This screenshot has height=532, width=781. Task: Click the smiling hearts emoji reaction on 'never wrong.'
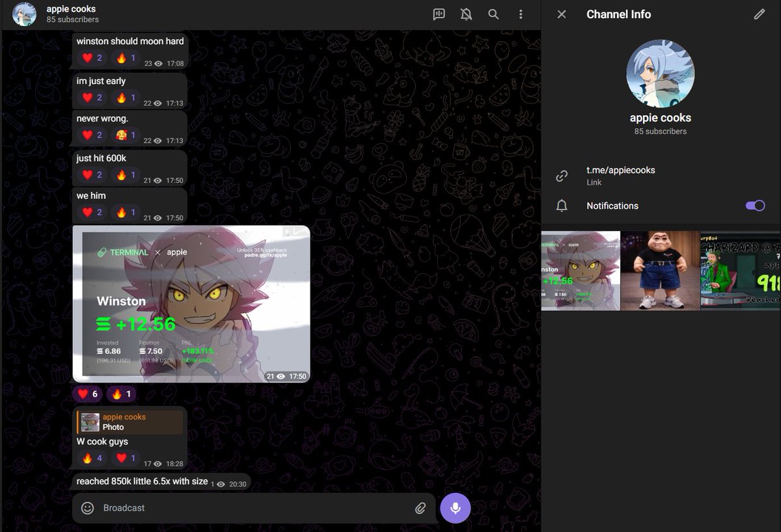(126, 135)
